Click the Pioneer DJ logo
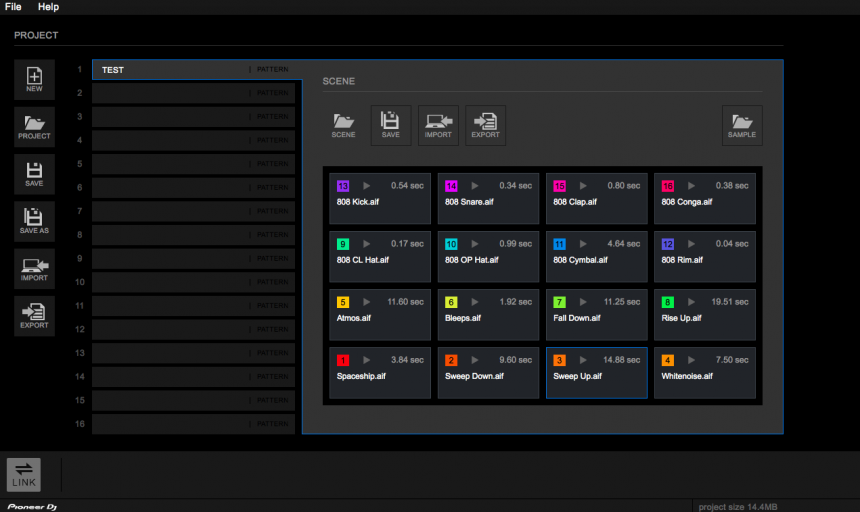This screenshot has height=512, width=860. pos(32,507)
